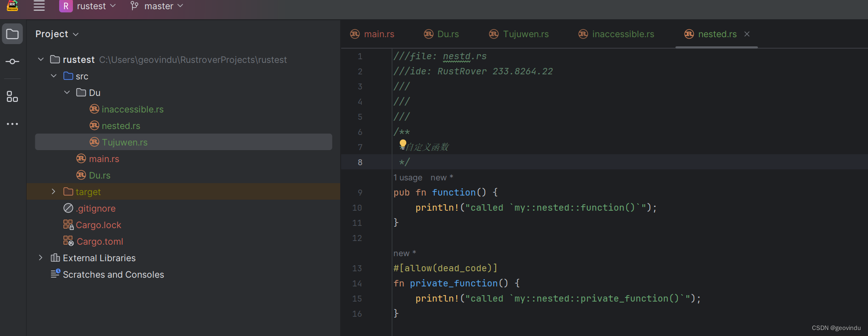Place cursor on private_function name

pyautogui.click(x=454, y=284)
